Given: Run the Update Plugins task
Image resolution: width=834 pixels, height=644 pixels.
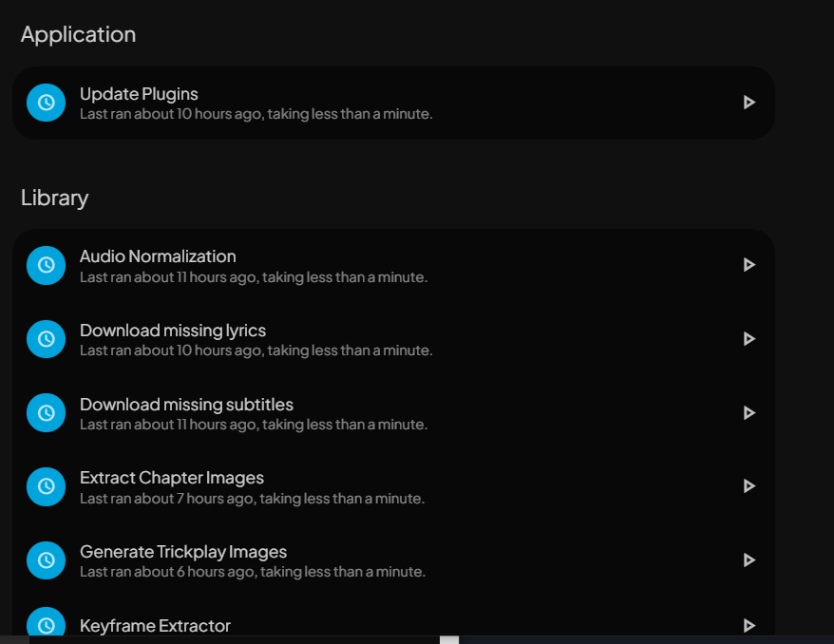Looking at the screenshot, I should tap(749, 103).
